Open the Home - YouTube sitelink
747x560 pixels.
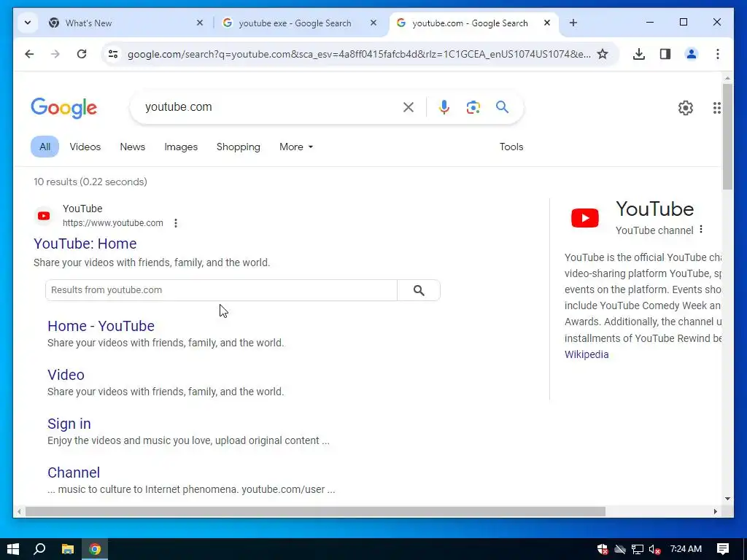(101, 326)
